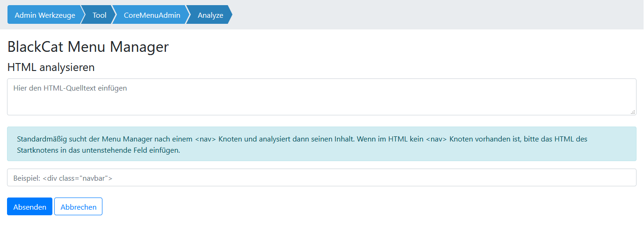Click the blue info alert box

click(322, 144)
